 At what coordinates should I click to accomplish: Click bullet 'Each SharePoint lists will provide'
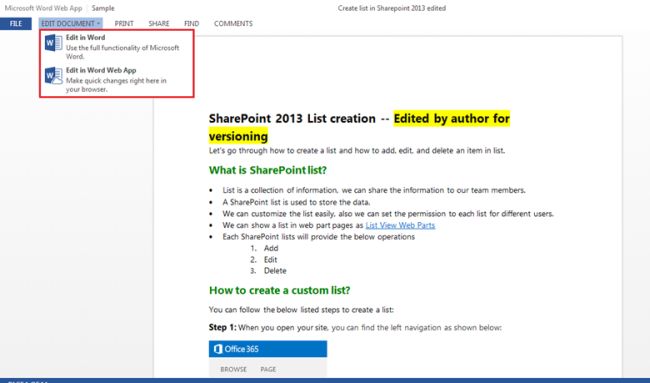(318, 237)
